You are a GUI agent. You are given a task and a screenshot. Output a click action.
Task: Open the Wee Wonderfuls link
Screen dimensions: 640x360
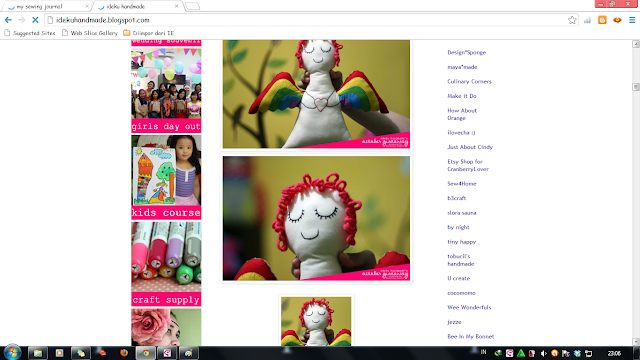(469, 307)
